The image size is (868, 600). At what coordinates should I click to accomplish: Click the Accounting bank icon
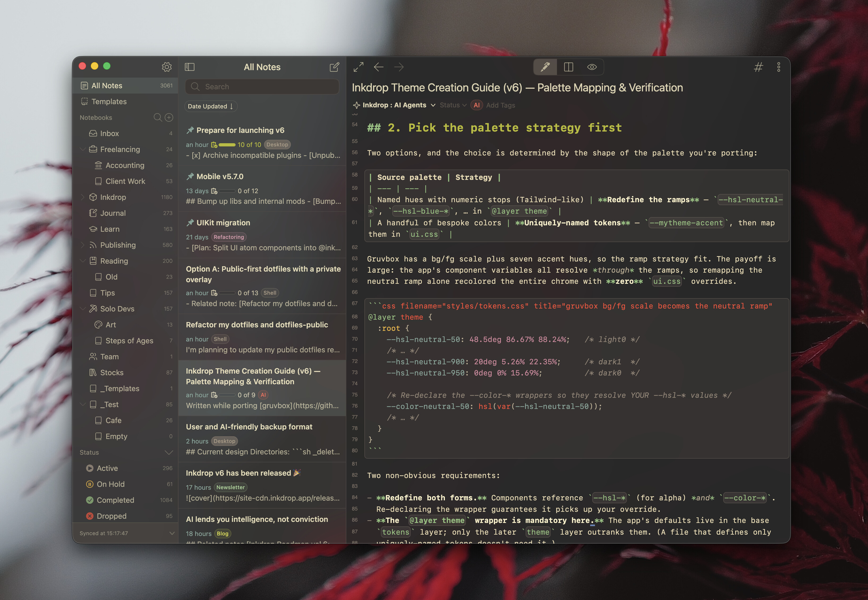(99, 166)
